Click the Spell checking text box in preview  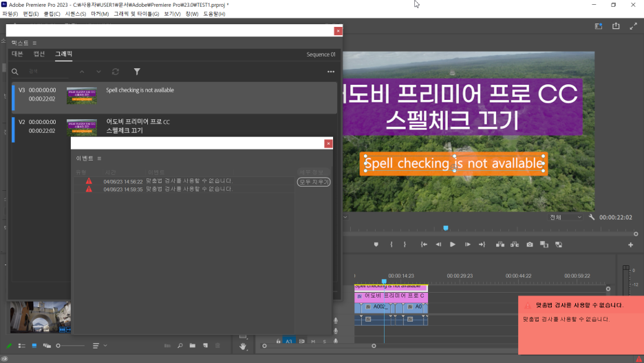(x=454, y=164)
